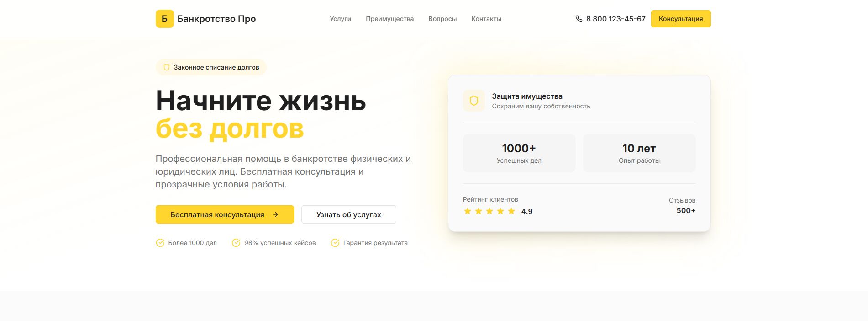Click the checkmark icon by Гарантия результата
Image resolution: width=868 pixels, height=321 pixels.
click(335, 243)
